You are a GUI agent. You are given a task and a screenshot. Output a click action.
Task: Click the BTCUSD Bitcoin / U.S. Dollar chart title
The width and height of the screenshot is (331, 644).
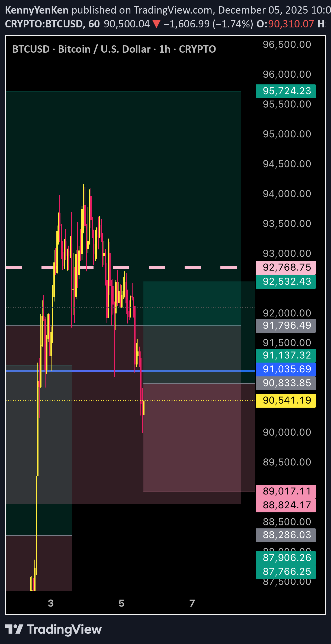(114, 49)
